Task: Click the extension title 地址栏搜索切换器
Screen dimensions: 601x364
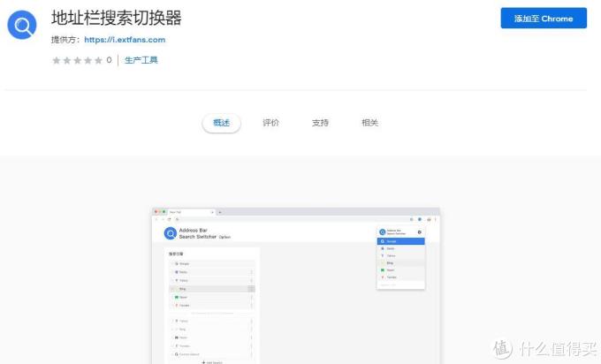Action: [x=117, y=18]
